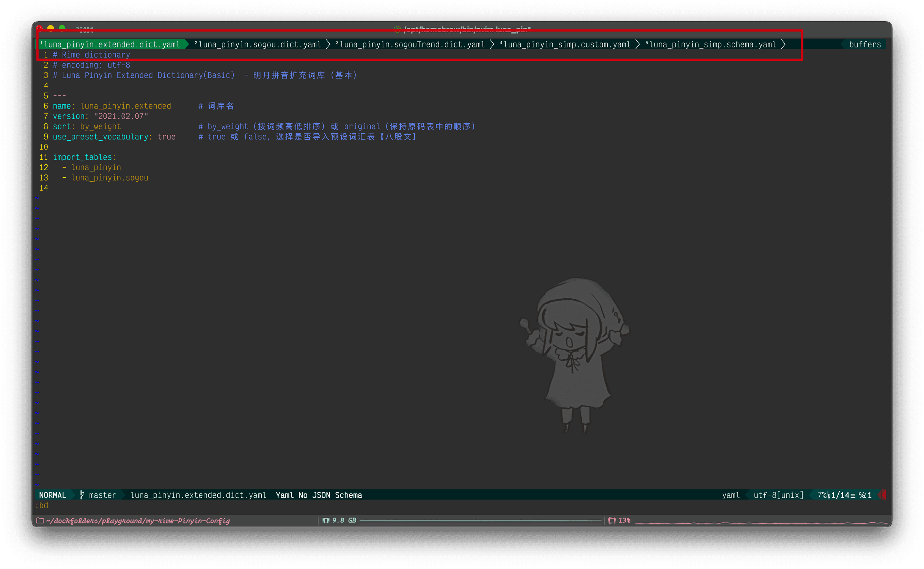Click the 13% CPU usage value
This screenshot has height=569, width=924.
coord(624,520)
